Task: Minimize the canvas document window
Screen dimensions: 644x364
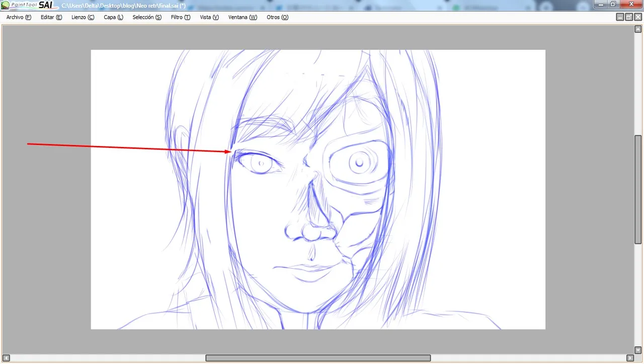Action: [x=620, y=17]
